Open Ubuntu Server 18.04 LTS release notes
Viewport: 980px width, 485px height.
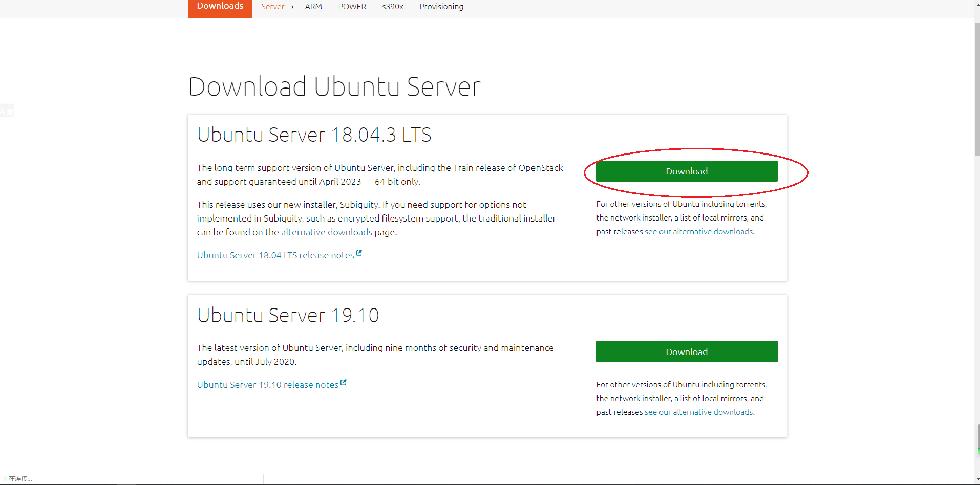pyautogui.click(x=275, y=255)
